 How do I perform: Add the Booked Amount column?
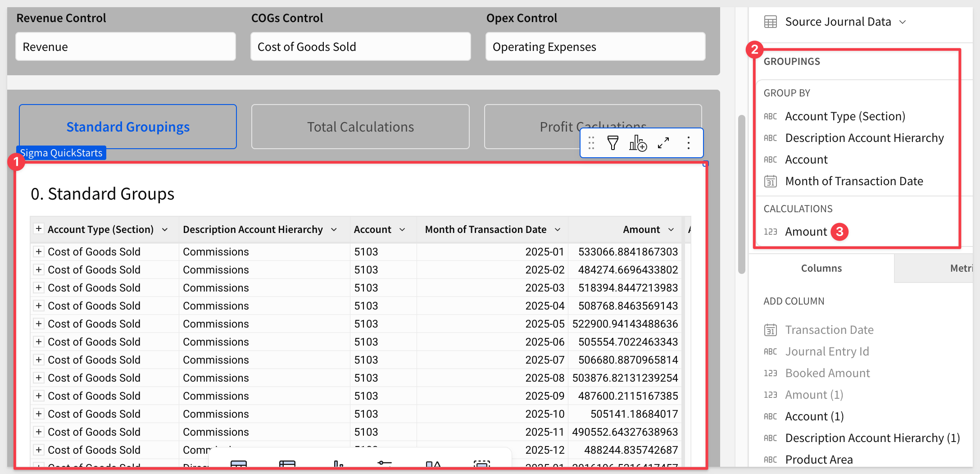tap(827, 373)
